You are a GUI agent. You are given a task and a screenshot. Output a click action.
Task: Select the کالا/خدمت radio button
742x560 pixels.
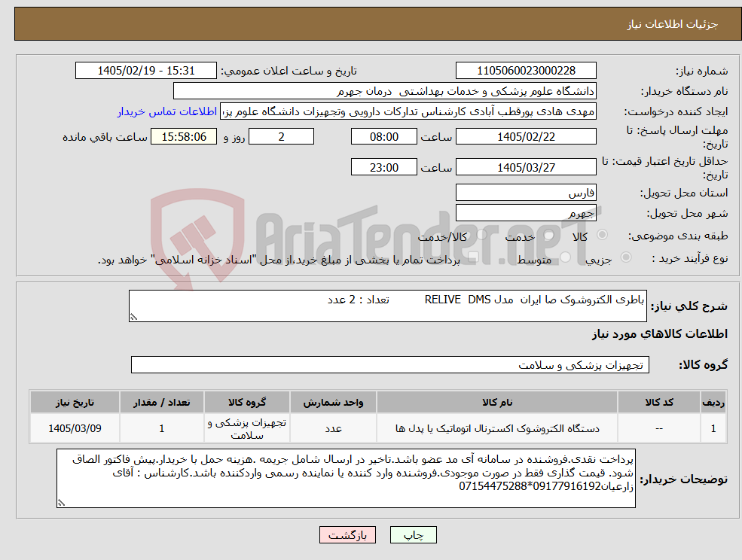pos(481,235)
